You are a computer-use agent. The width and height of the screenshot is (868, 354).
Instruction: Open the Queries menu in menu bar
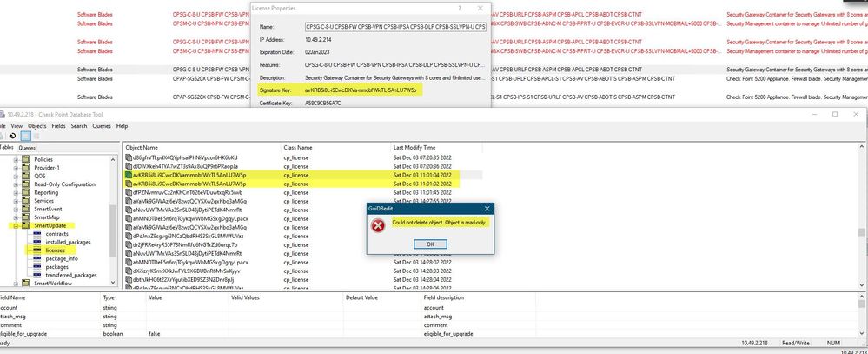pyautogui.click(x=102, y=126)
